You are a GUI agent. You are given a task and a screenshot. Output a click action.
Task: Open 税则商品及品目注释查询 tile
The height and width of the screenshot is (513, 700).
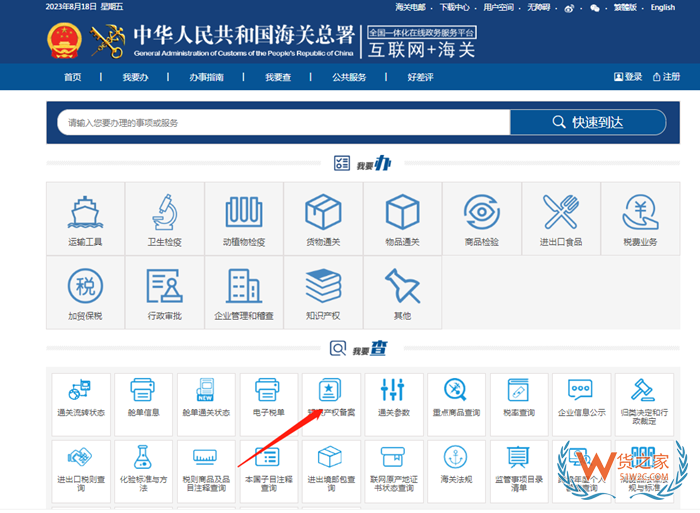206,471
